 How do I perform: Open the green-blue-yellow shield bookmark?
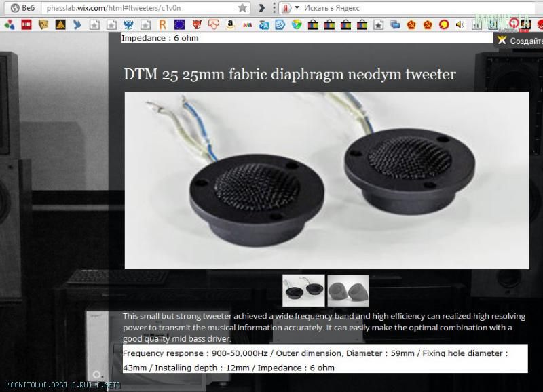click(x=297, y=24)
